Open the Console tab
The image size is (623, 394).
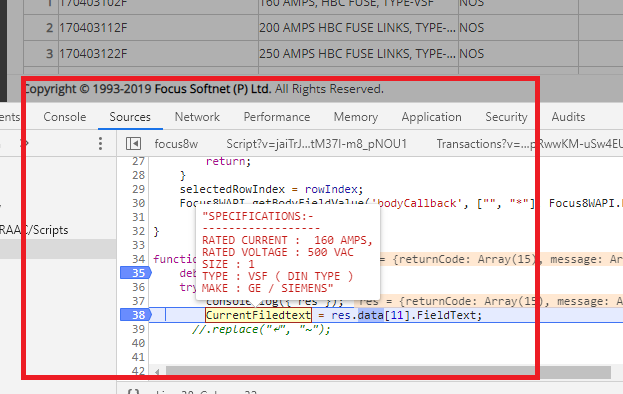coord(65,117)
